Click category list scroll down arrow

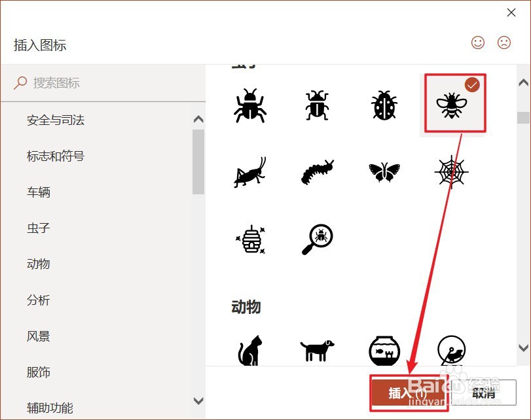(198, 401)
